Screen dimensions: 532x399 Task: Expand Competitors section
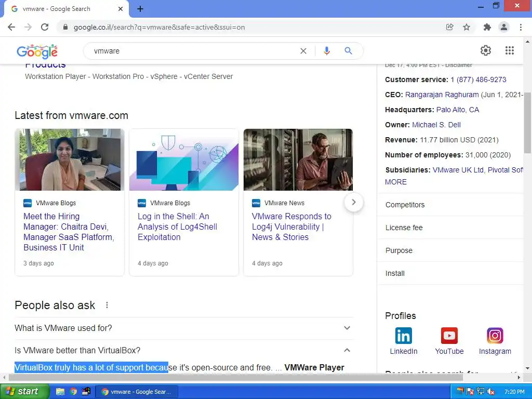tap(450, 205)
